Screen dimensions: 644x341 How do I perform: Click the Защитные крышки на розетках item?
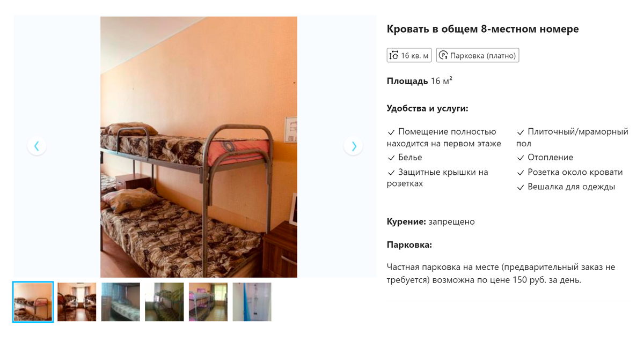(x=438, y=178)
